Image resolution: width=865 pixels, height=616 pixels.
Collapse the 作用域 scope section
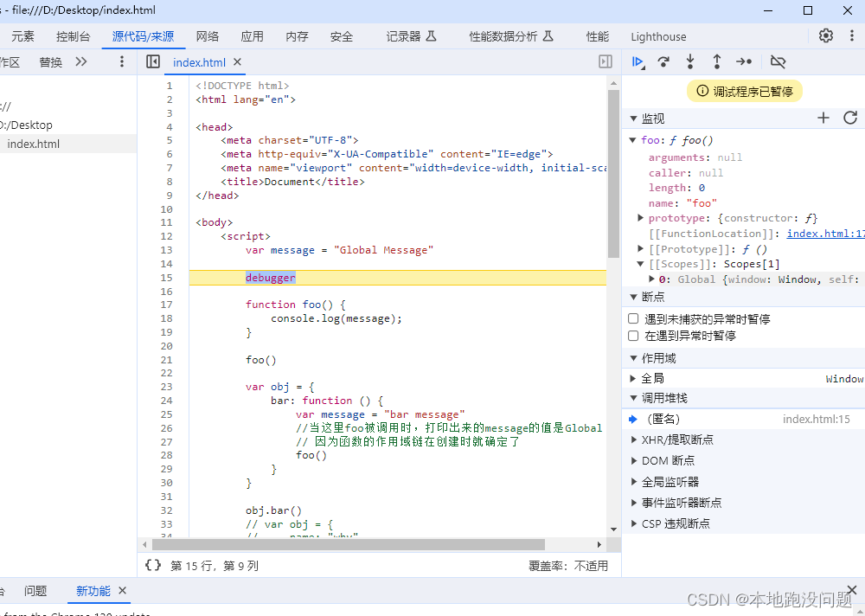[x=633, y=358]
